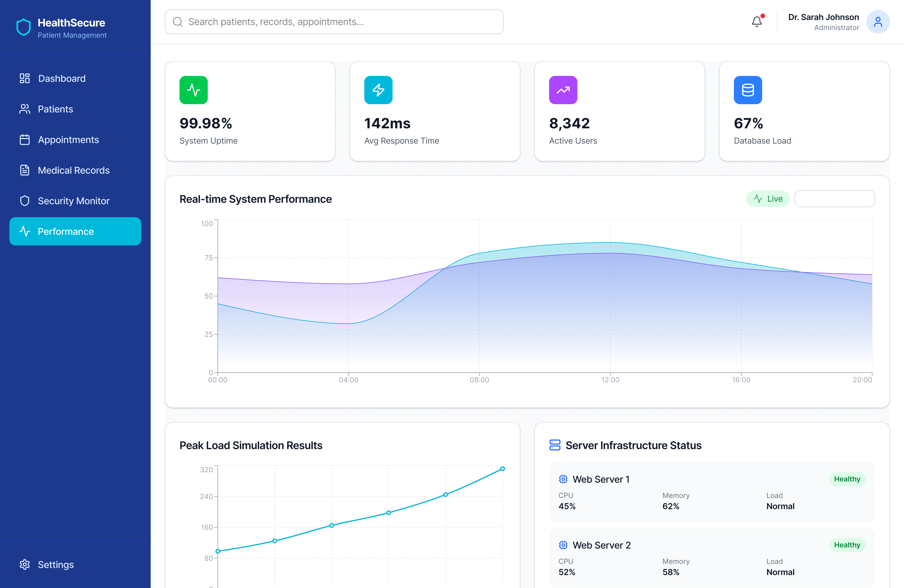Click the HealthSecure shield logo
Viewport: 904px width, 588px height.
(x=23, y=26)
